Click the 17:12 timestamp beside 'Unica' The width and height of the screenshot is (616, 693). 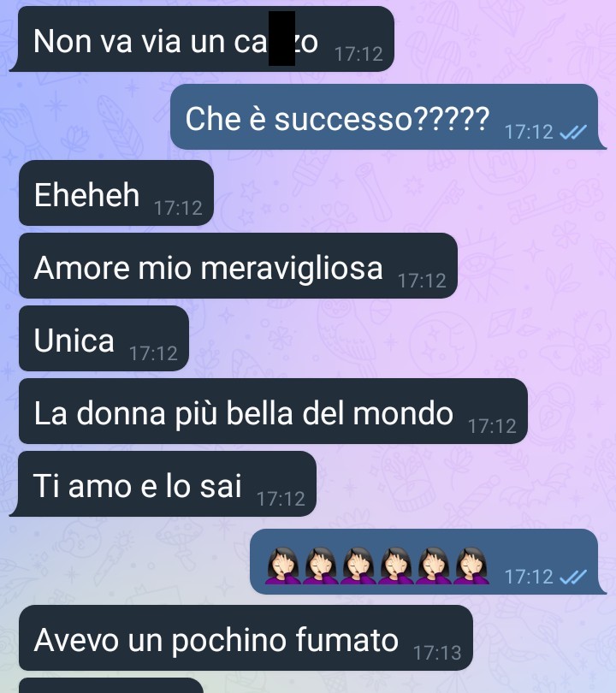click(153, 353)
